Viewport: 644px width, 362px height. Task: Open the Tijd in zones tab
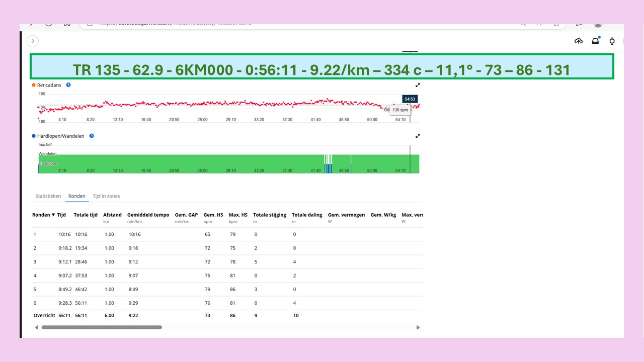point(106,196)
